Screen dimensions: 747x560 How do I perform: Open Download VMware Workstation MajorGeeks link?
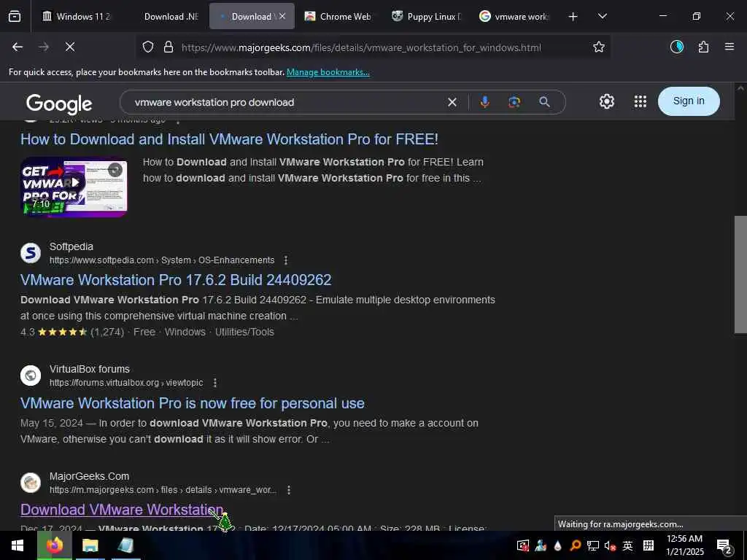[x=122, y=510]
